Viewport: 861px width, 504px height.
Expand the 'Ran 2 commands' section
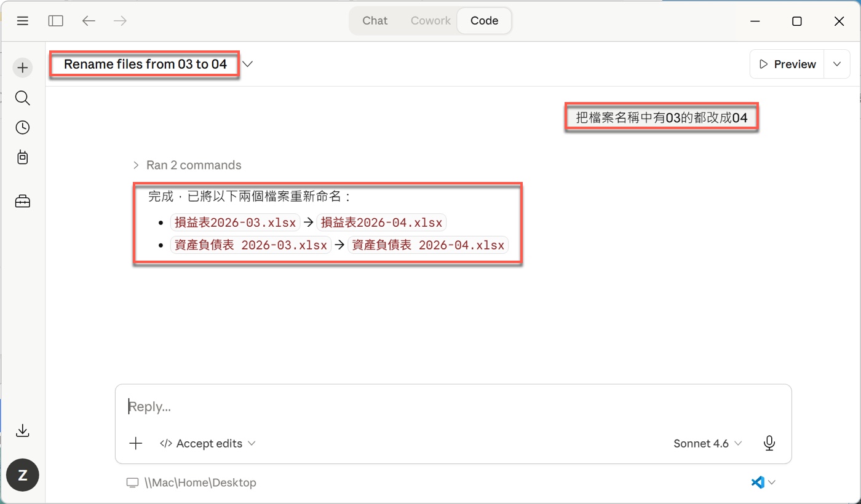coord(187,165)
